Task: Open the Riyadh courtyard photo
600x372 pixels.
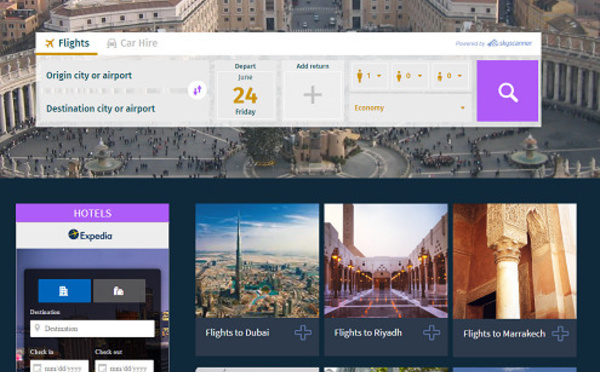Action: [x=386, y=261]
